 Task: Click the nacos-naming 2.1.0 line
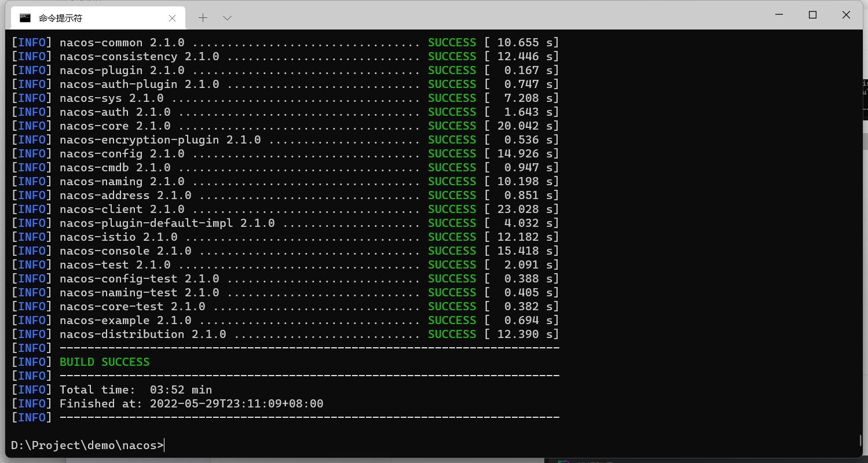(285, 181)
